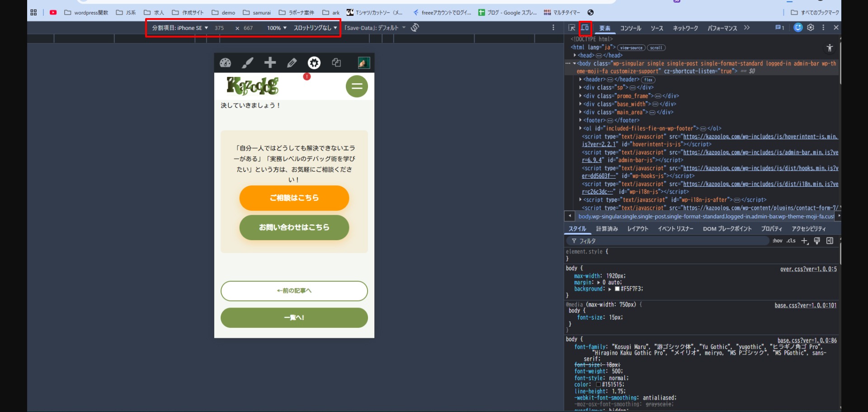
Task: Open the throttling dropdown
Action: point(315,28)
